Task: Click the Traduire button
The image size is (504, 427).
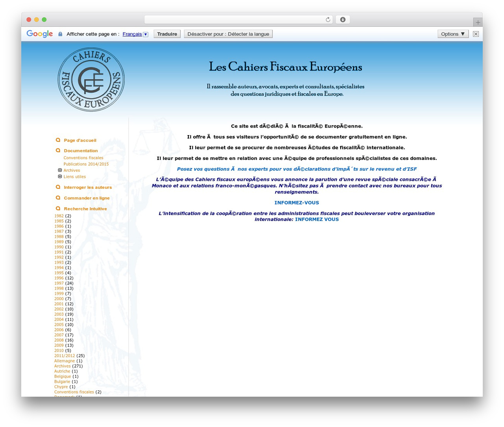Action: (x=167, y=34)
